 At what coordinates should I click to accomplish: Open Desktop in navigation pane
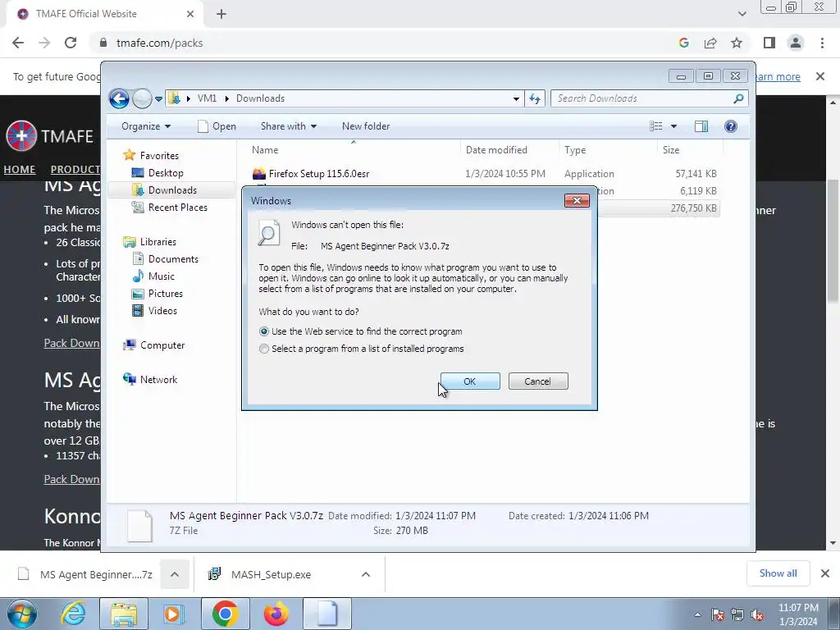(166, 173)
